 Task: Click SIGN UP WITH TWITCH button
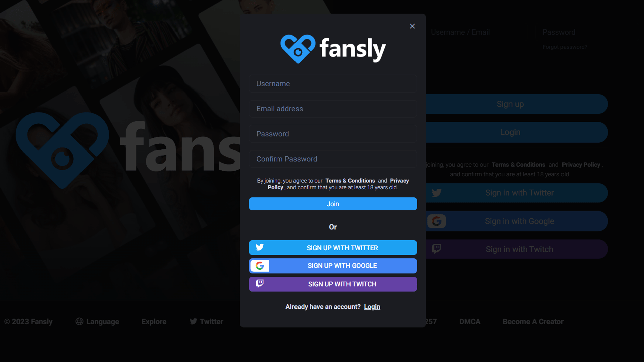(x=333, y=284)
